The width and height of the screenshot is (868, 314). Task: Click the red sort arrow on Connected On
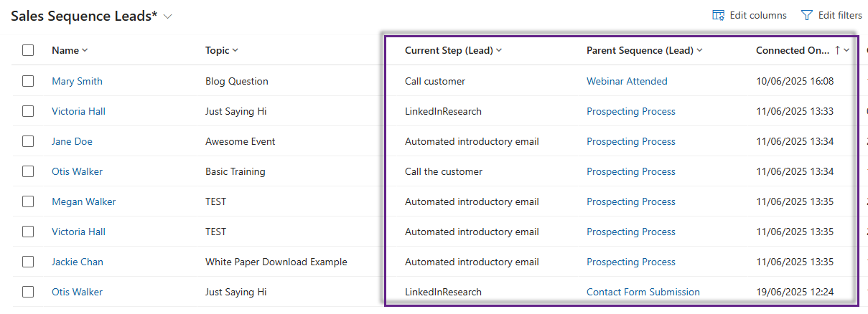(x=837, y=50)
